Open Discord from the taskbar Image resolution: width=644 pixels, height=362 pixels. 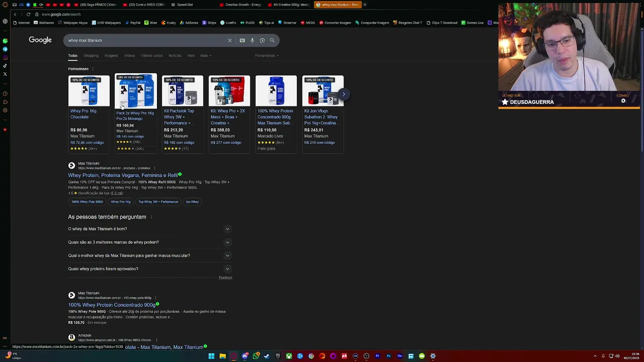click(245, 356)
